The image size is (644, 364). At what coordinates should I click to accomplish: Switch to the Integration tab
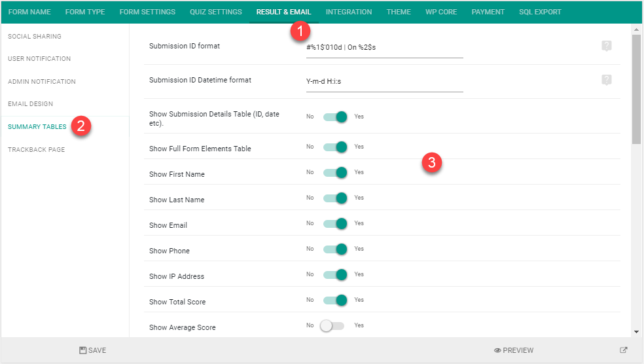coord(349,12)
